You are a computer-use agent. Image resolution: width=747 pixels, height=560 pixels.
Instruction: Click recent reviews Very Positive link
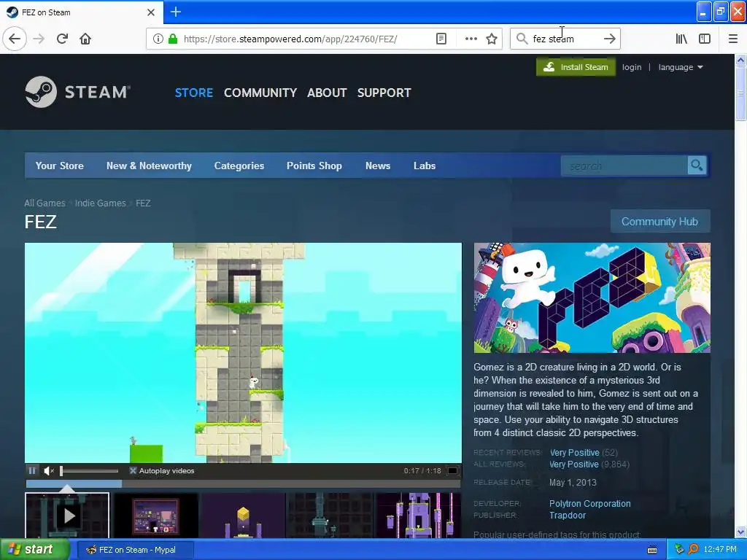coord(575,452)
